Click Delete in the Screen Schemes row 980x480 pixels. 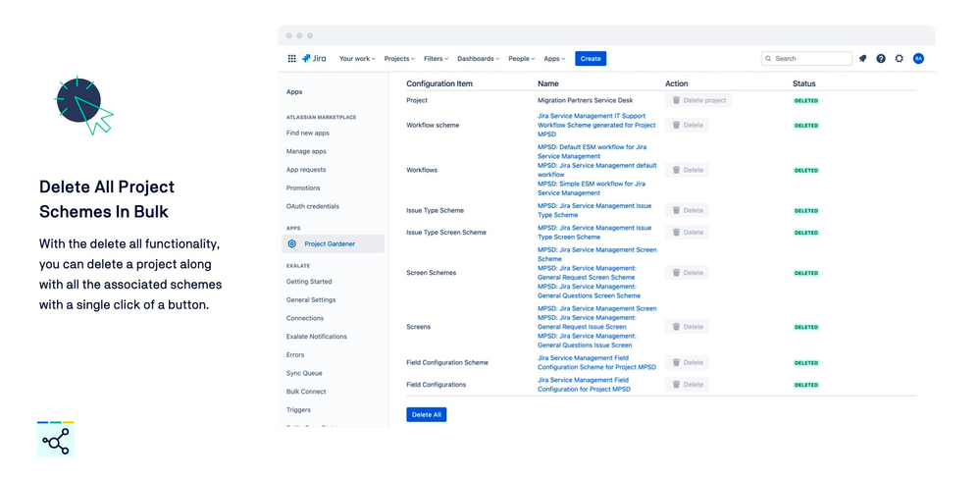click(x=687, y=273)
